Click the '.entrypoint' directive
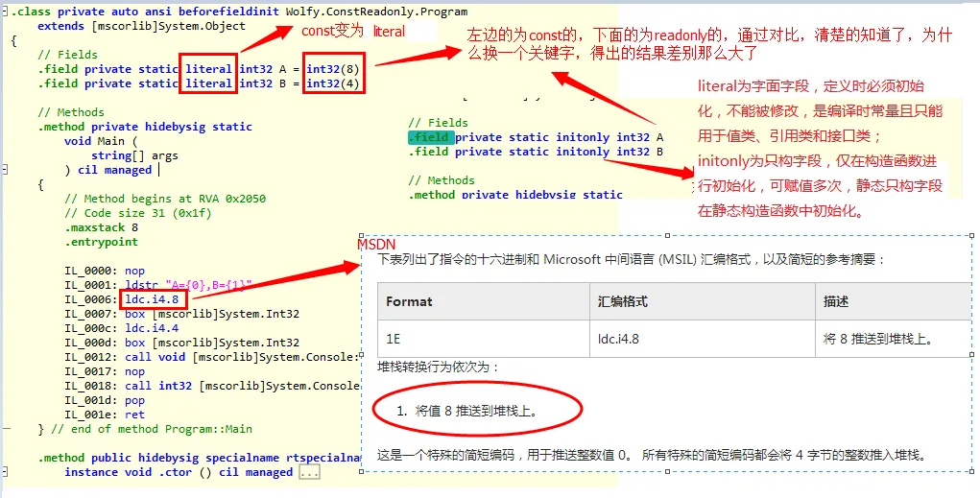Screen dimensions: 980x498 pyautogui.click(x=101, y=242)
